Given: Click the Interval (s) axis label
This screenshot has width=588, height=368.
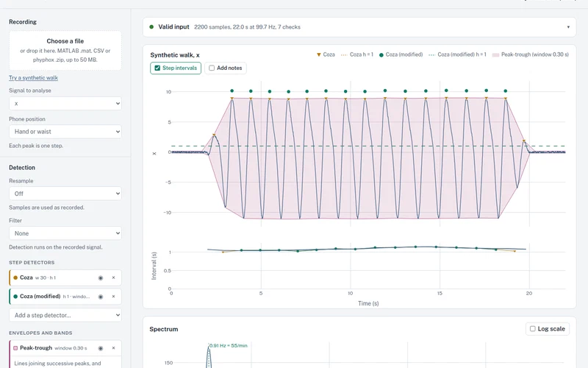Looking at the screenshot, I should pos(154,266).
